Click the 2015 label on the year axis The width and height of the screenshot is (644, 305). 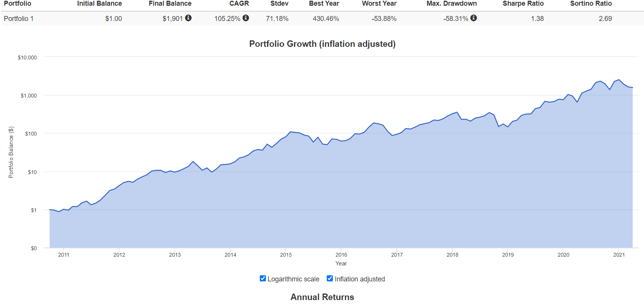tap(286, 255)
